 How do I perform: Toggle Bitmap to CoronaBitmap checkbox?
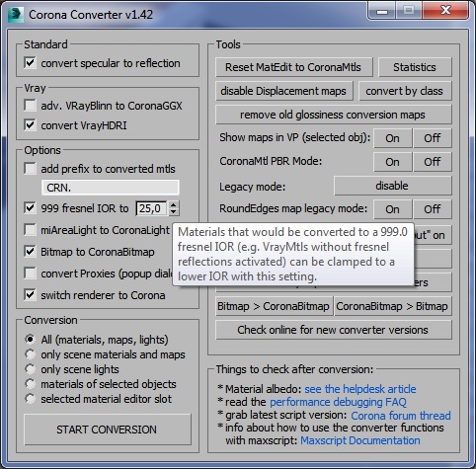click(30, 252)
